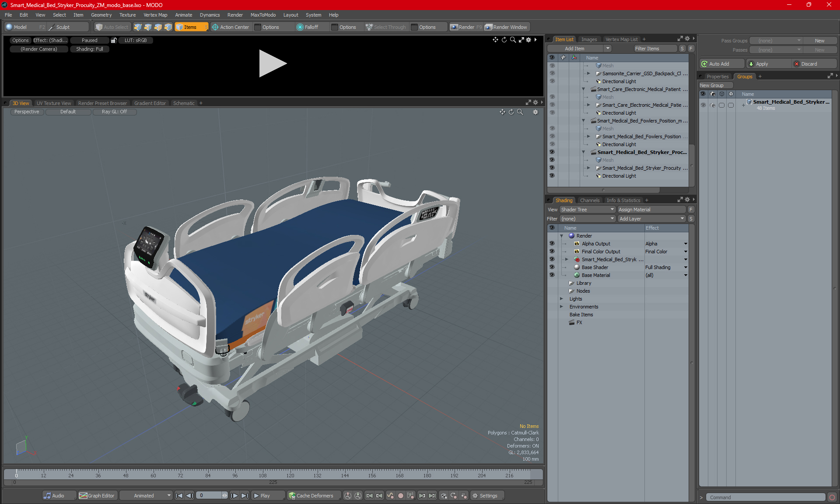Click the New Group button
Image resolution: width=840 pixels, height=504 pixels.
[x=715, y=85]
